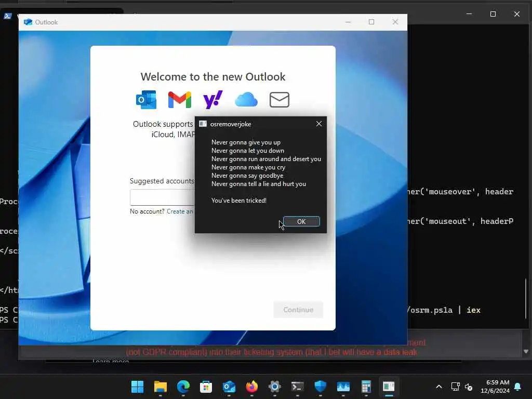Select the Outlook account icon

[x=146, y=100]
